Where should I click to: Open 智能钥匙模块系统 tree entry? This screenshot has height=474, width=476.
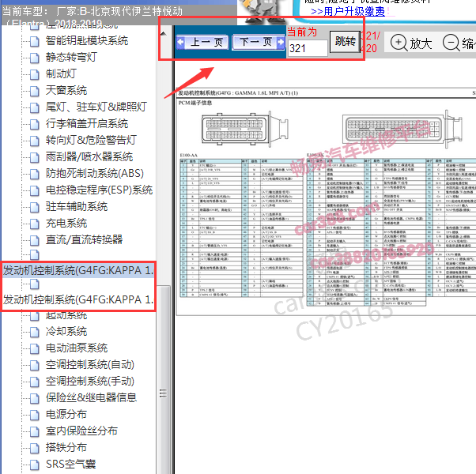click(87, 40)
